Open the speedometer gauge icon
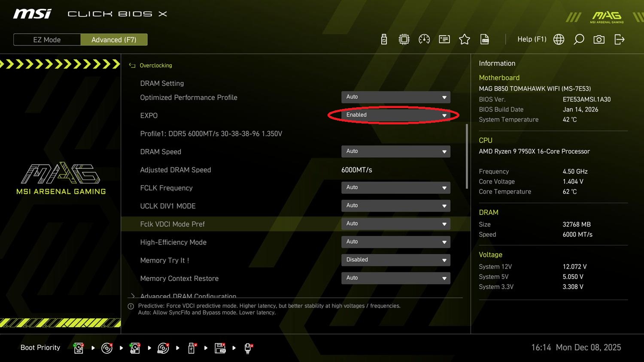The width and height of the screenshot is (644, 362). pos(424,39)
